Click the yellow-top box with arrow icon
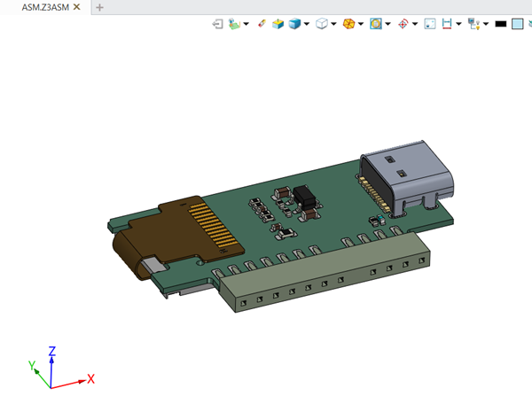The width and height of the screenshot is (532, 396). (x=278, y=24)
